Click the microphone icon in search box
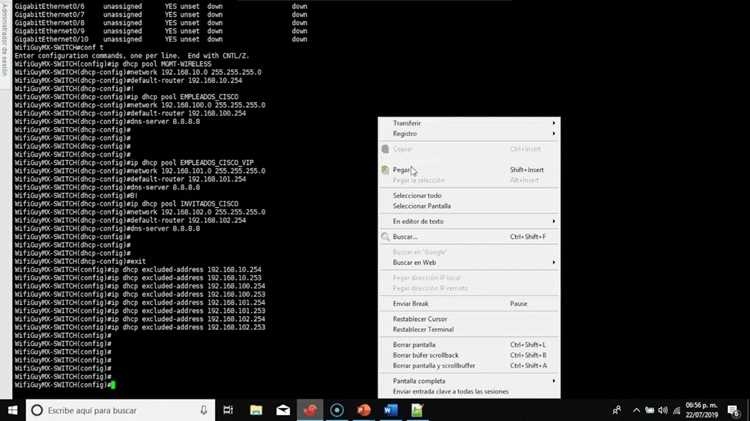Image resolution: width=750 pixels, height=421 pixels. [204, 410]
